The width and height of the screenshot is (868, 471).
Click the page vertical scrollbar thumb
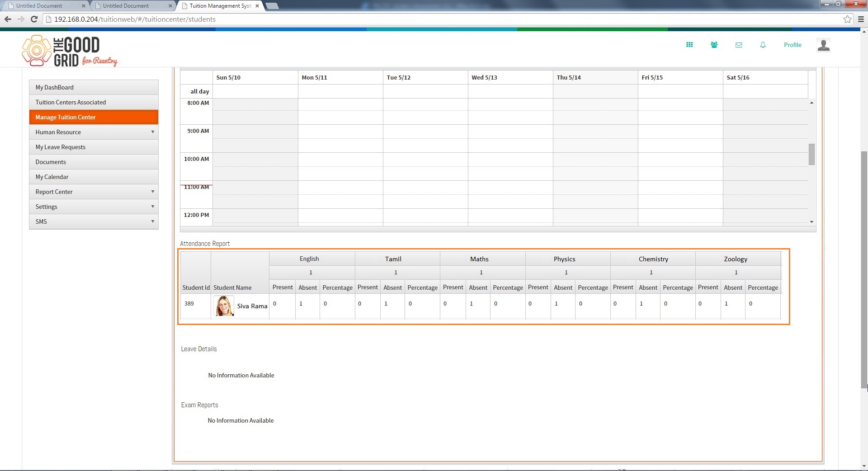pyautogui.click(x=864, y=269)
